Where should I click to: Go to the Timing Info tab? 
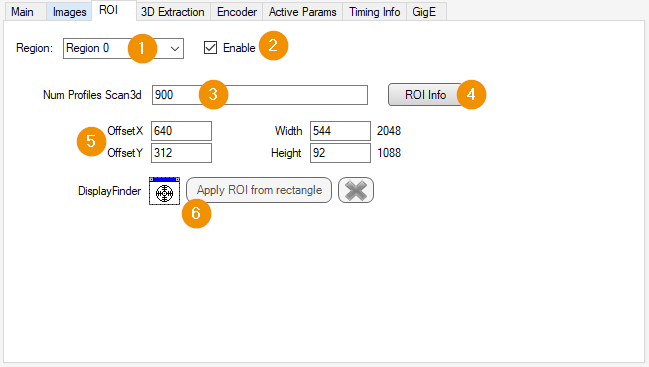pos(375,12)
